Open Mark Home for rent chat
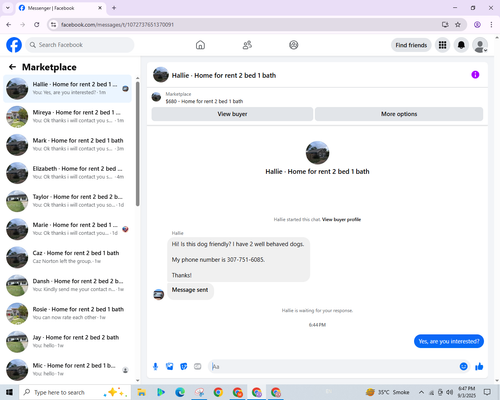 pos(67,145)
